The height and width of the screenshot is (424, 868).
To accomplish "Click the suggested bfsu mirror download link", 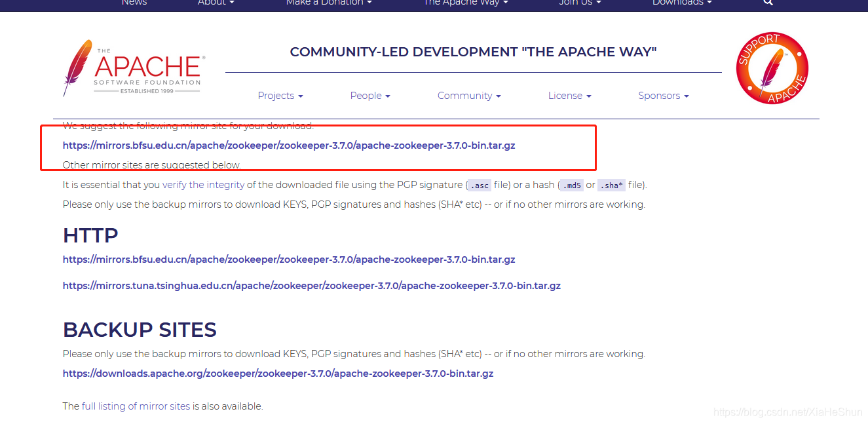I will [x=289, y=145].
